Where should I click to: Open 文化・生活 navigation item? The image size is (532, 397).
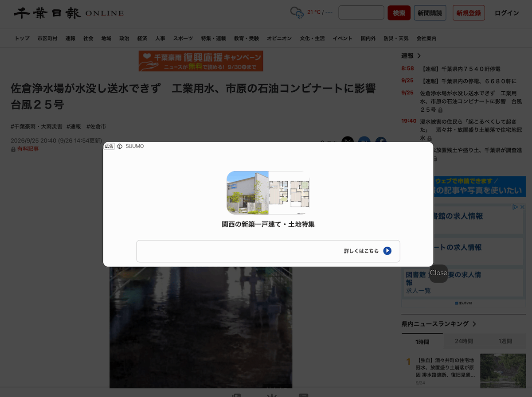click(x=312, y=39)
